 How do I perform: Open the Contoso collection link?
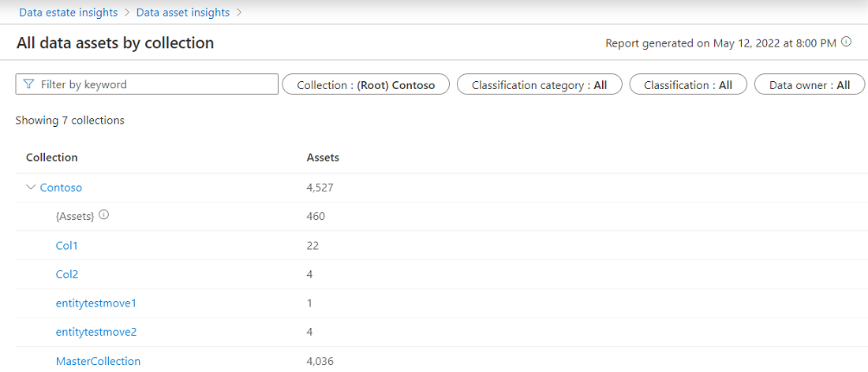61,188
